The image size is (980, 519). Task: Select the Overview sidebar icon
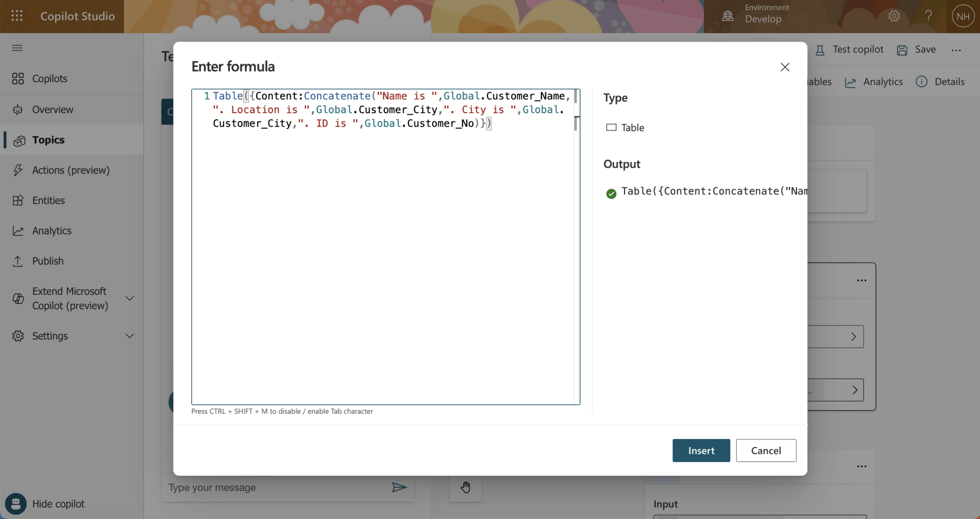18,109
